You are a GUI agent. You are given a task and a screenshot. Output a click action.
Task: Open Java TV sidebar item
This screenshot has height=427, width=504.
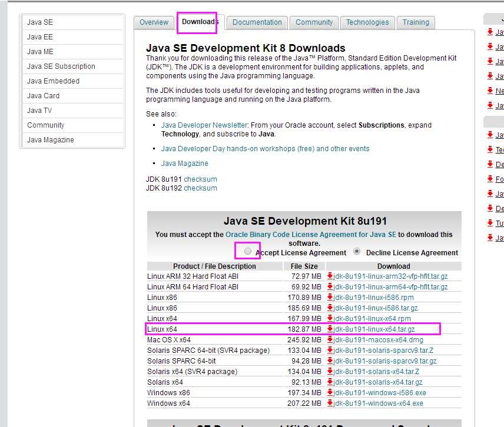pyautogui.click(x=73, y=111)
